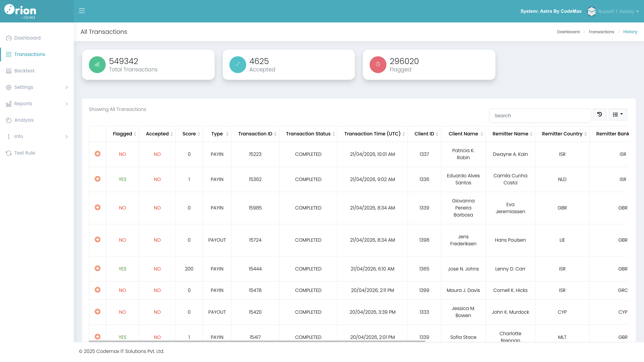
Task: Click client ID 1399
Action: tap(424, 291)
